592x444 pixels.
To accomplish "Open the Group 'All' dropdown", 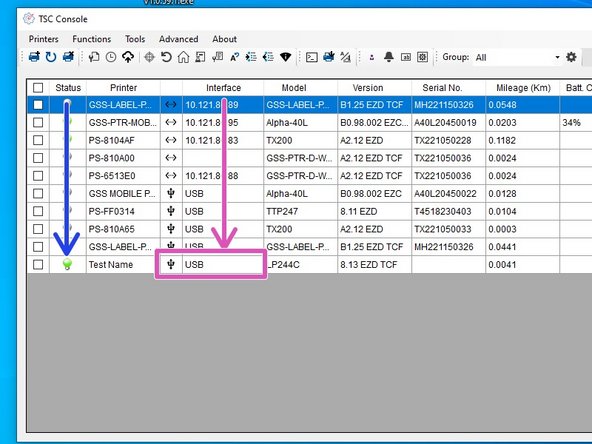I will pyautogui.click(x=517, y=57).
